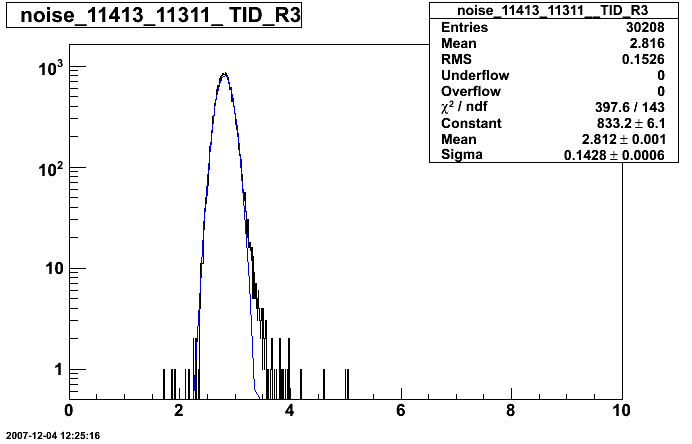Select the RMS value 0.1526
The image size is (692, 444).
643,59
